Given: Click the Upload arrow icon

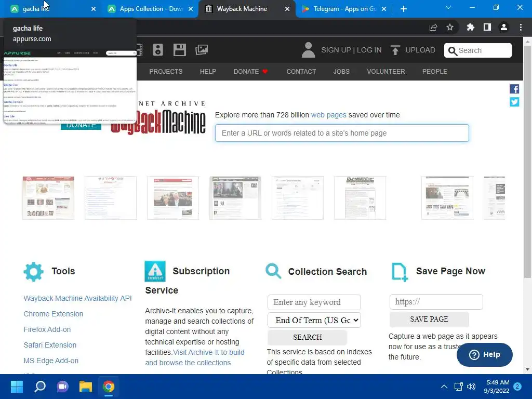Looking at the screenshot, I should pos(395,50).
